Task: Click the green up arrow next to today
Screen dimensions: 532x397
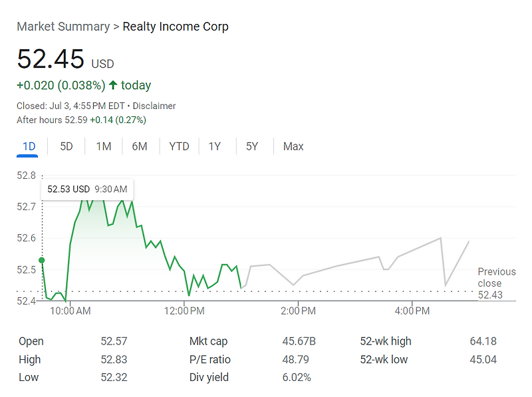Action: coord(113,85)
